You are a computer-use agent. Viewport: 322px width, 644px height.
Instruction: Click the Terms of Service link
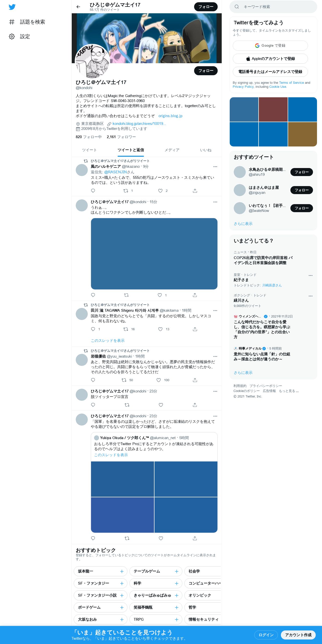tap(291, 83)
